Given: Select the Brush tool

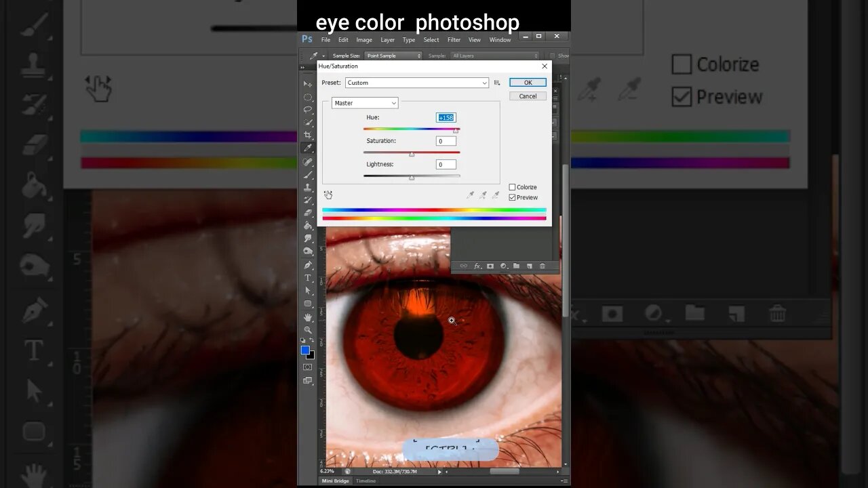Looking at the screenshot, I should (x=308, y=175).
